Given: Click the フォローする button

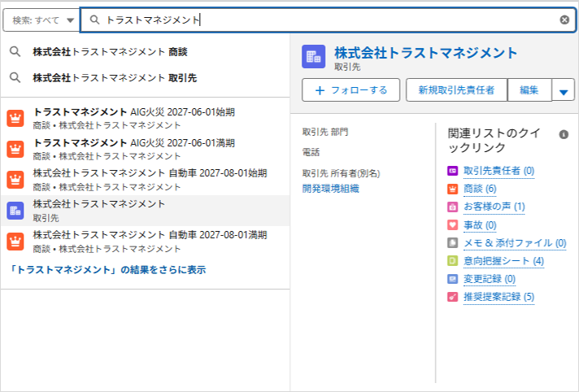Looking at the screenshot, I should [x=350, y=89].
